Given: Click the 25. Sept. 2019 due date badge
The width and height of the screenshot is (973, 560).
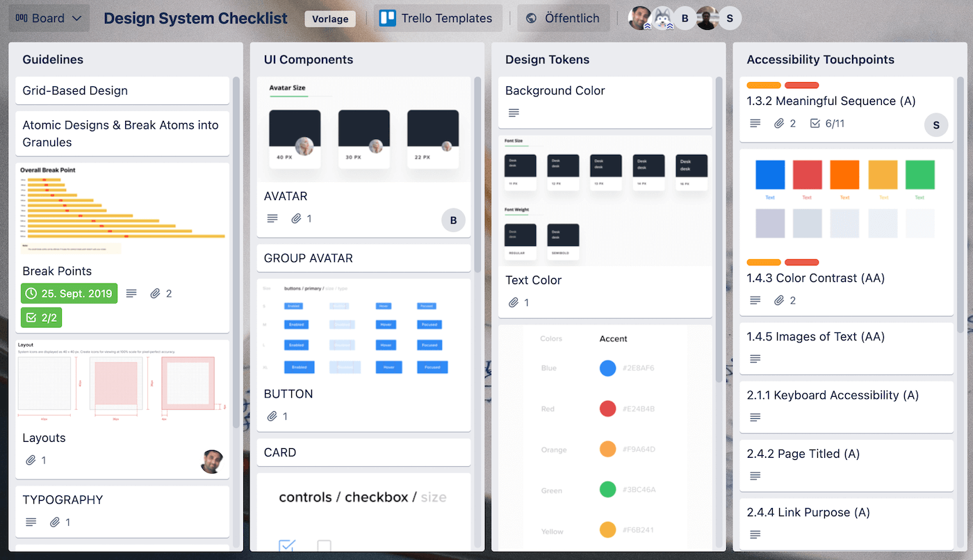Looking at the screenshot, I should pos(69,293).
